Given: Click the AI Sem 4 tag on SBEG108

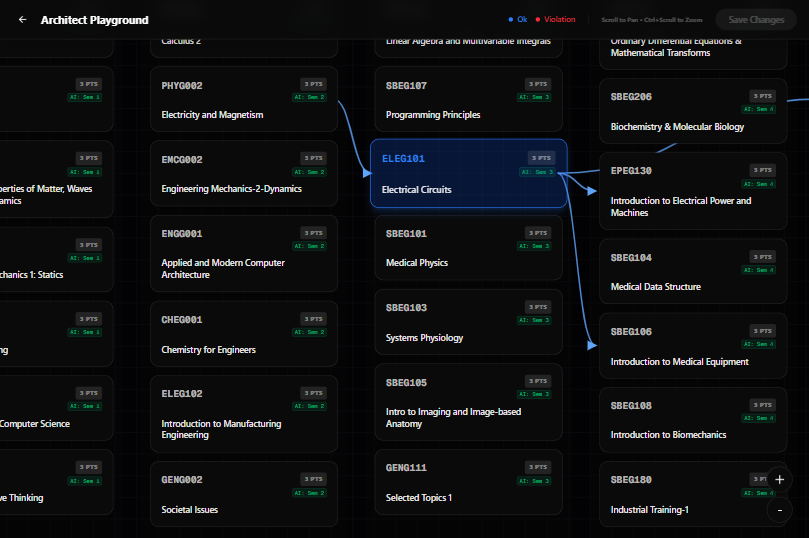Looking at the screenshot, I should click(x=758, y=418).
